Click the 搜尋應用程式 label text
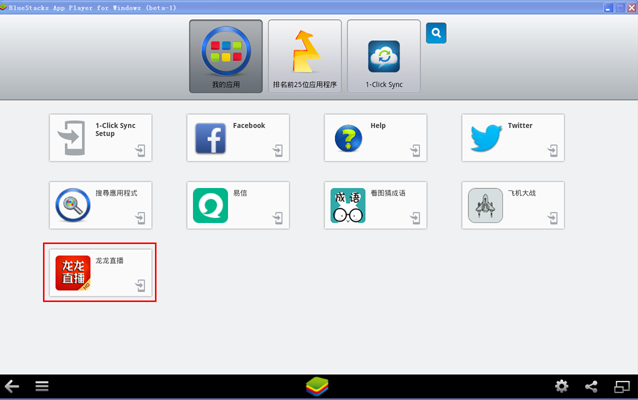Viewport: 638px width, 400px height. pyautogui.click(x=116, y=193)
